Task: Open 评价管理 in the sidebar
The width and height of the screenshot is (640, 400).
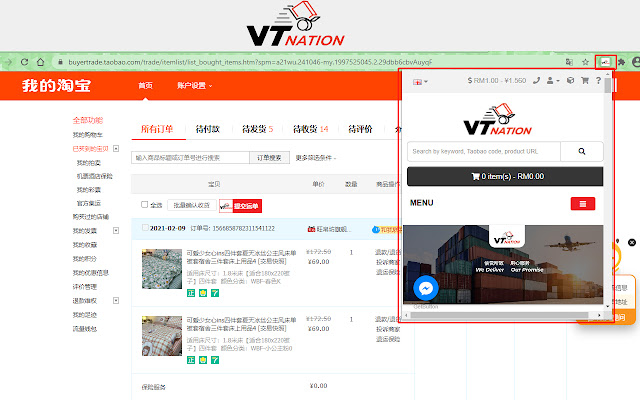Action: (x=84, y=287)
